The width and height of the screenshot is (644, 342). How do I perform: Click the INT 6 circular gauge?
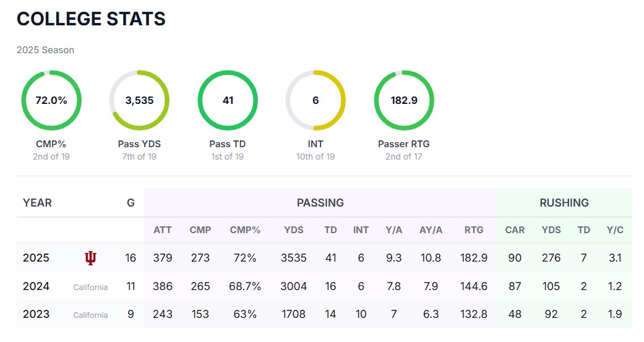point(316,100)
